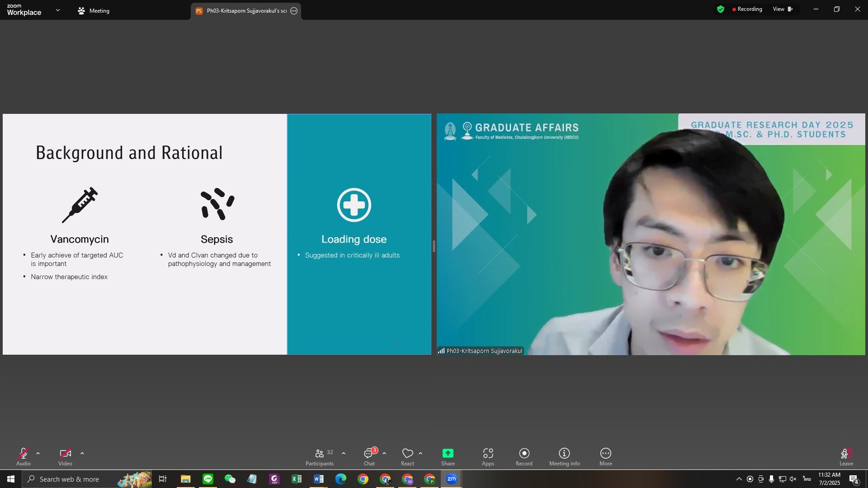Click the Leave meeting button
The width and height of the screenshot is (868, 488).
tap(846, 456)
